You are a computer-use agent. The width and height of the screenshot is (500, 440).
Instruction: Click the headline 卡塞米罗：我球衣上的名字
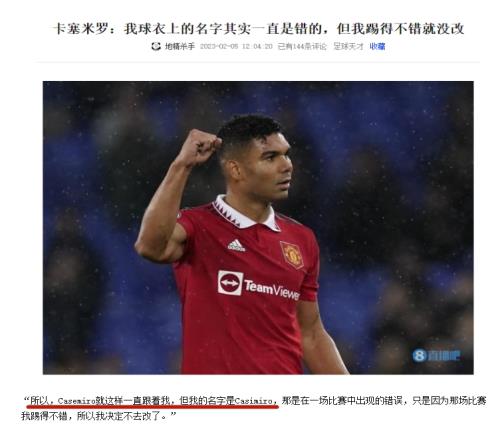tap(258, 29)
